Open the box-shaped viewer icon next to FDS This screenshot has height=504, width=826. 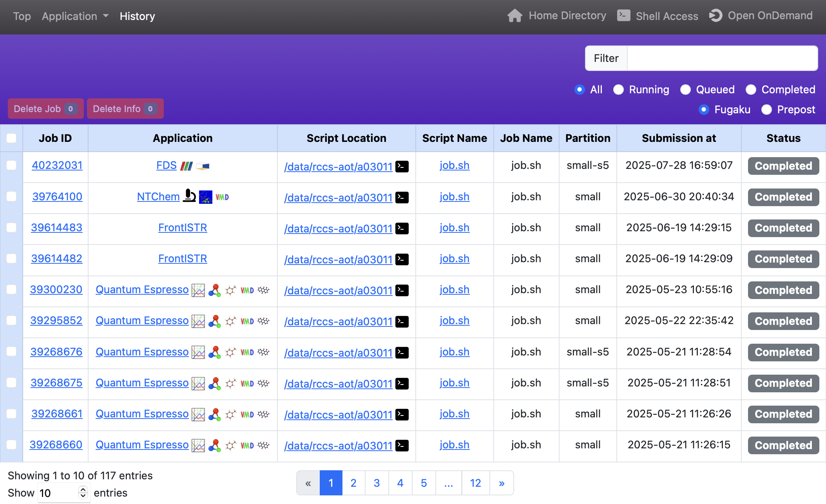(203, 166)
